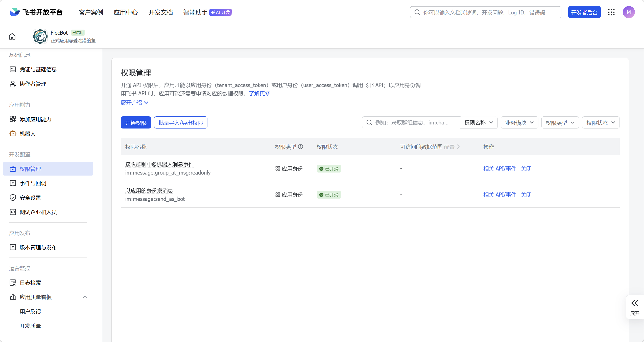Screen dimensions: 644x342
Task: Click the home icon beside FlecBot
Action: pos(12,37)
